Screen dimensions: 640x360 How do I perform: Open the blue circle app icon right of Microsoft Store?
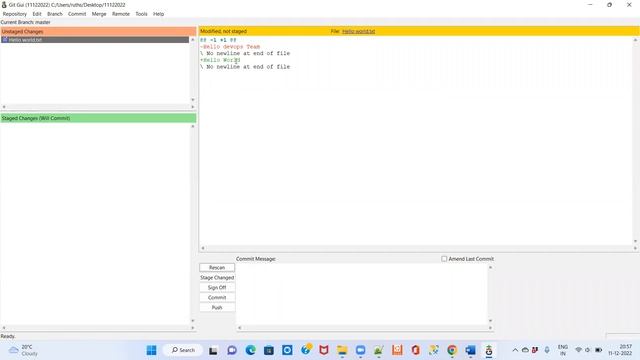click(x=287, y=350)
